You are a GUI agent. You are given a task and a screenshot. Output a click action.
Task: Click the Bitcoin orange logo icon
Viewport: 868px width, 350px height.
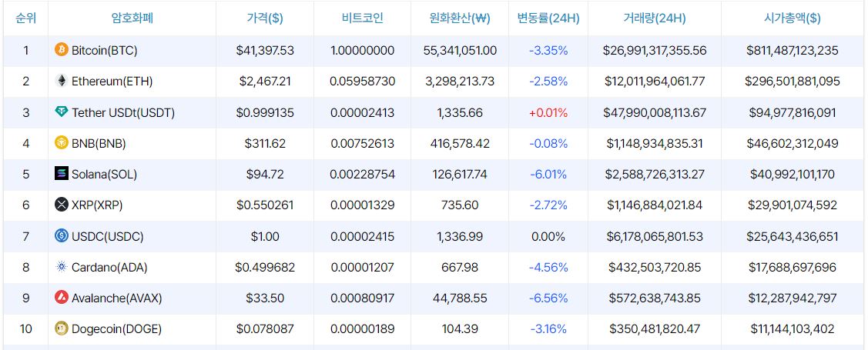click(62, 50)
